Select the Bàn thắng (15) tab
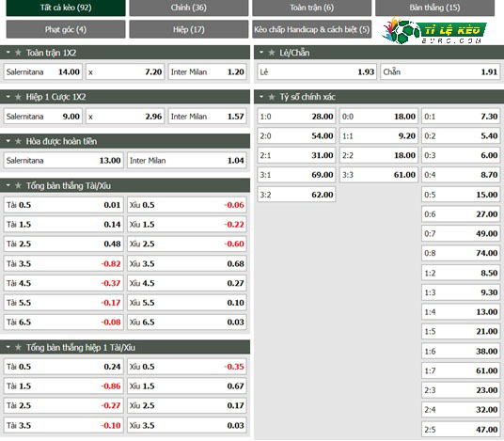This screenshot has width=504, height=441. tap(434, 8)
